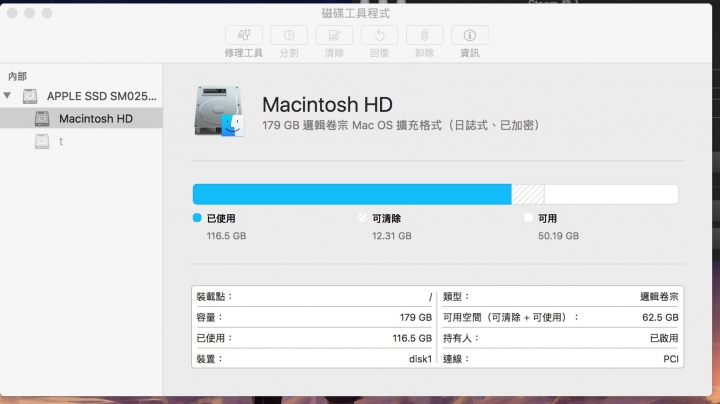This screenshot has height=404, width=720.
Task: Click the blue 已使用 legend dot
Action: (x=197, y=218)
